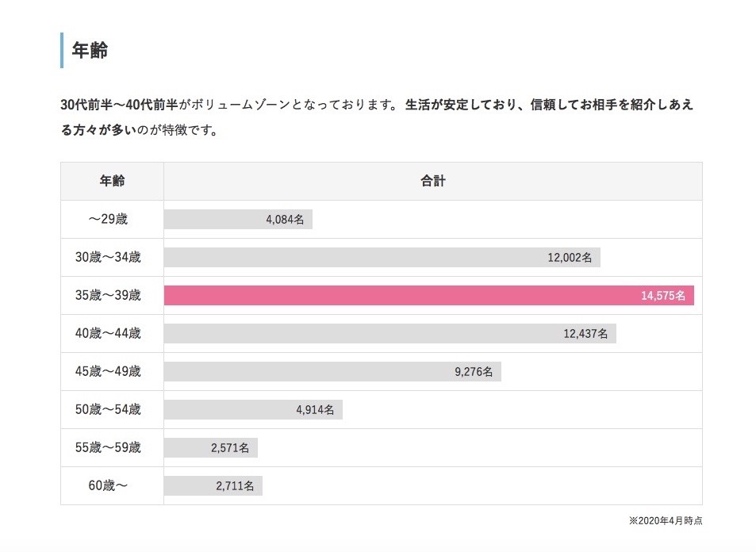This screenshot has height=552, width=756.
Task: Click the 2,571名 bar value
Action: (230, 448)
